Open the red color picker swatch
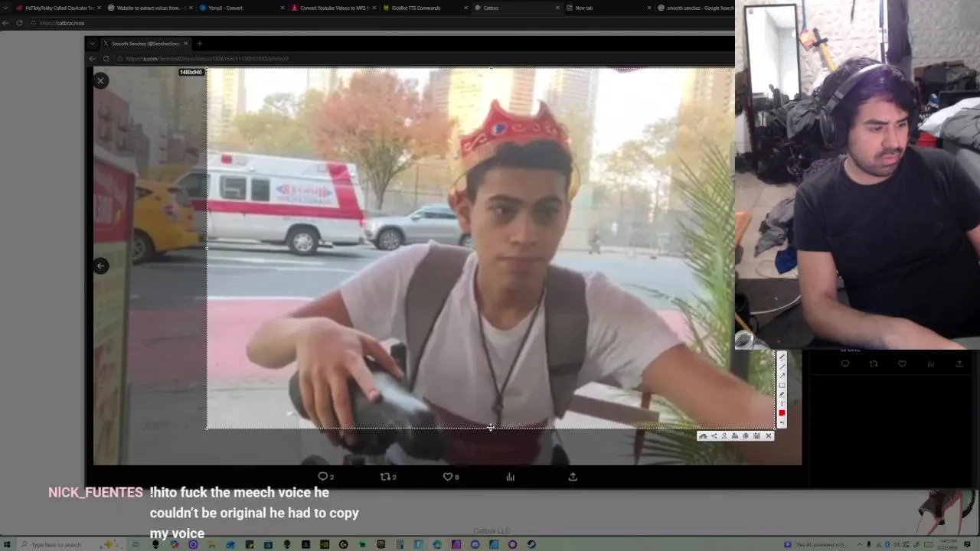The width and height of the screenshot is (980, 551). (x=782, y=413)
